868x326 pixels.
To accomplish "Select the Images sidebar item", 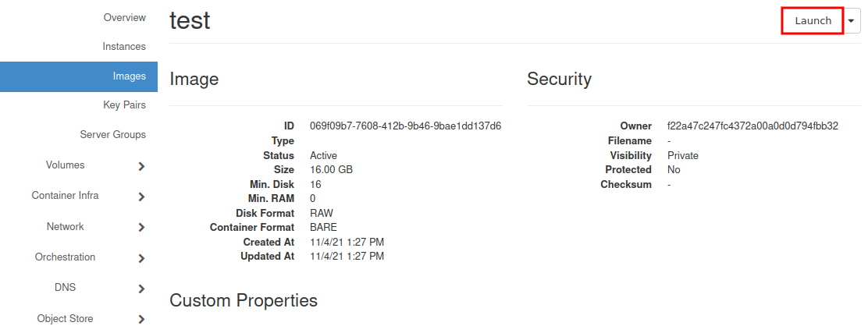I will (x=129, y=76).
